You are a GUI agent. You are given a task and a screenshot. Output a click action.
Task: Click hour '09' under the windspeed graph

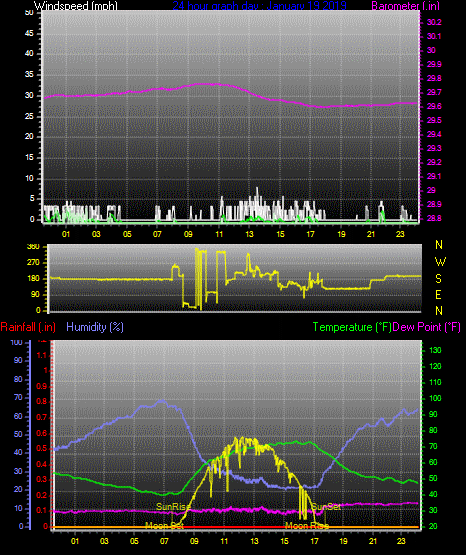[188, 234]
